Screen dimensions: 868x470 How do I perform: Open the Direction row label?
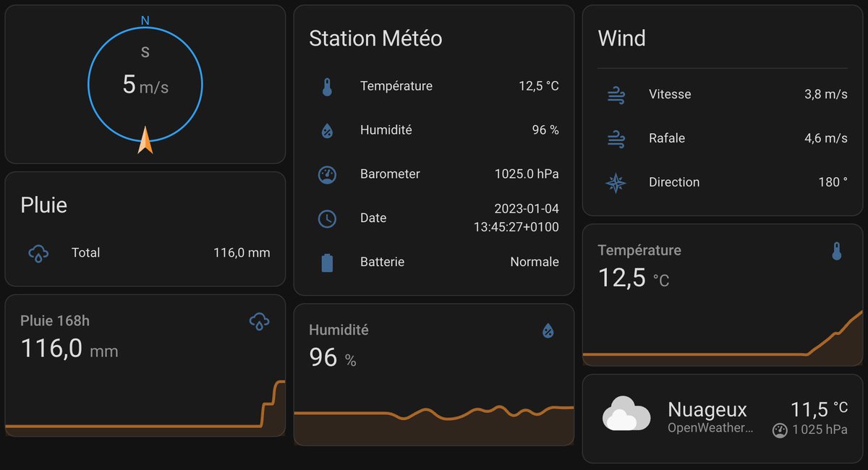(674, 183)
